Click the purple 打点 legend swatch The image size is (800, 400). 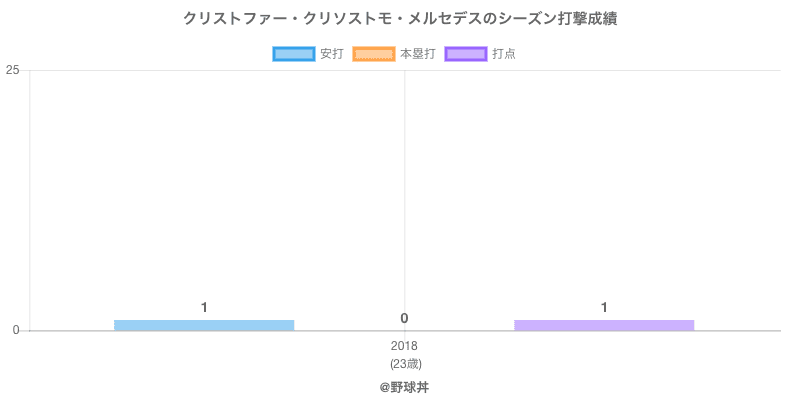[466, 54]
